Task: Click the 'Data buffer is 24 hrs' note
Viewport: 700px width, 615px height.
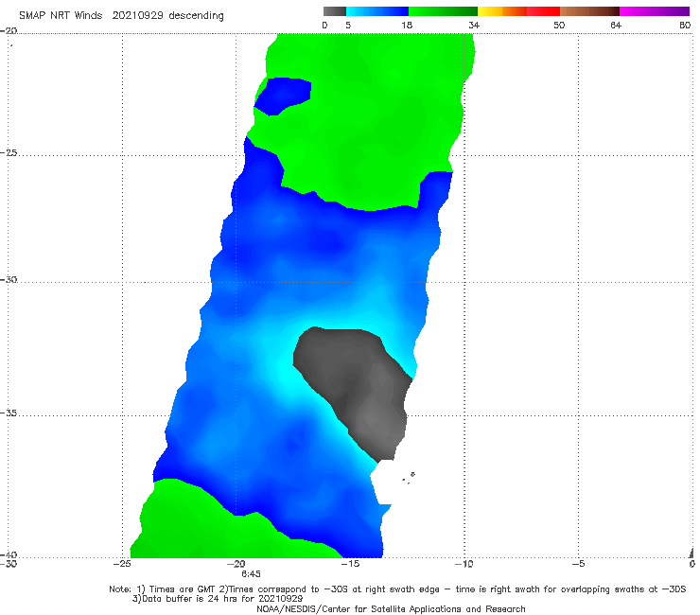Action: (x=218, y=599)
